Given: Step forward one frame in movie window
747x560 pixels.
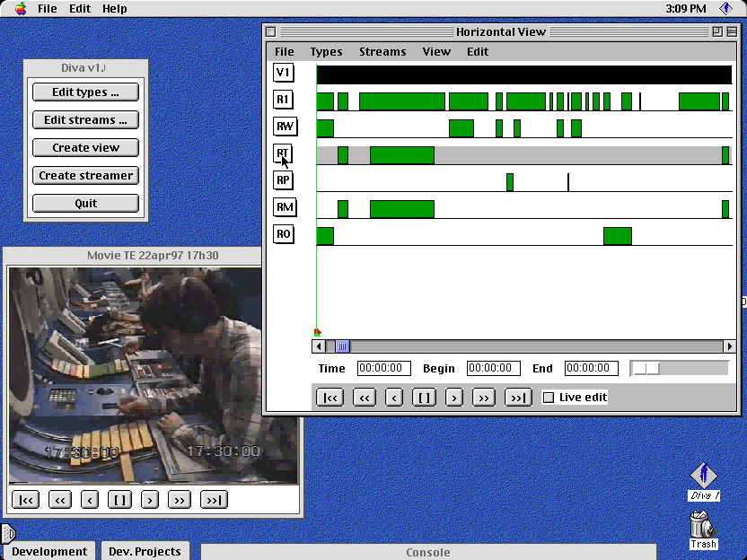Looking at the screenshot, I should [150, 500].
